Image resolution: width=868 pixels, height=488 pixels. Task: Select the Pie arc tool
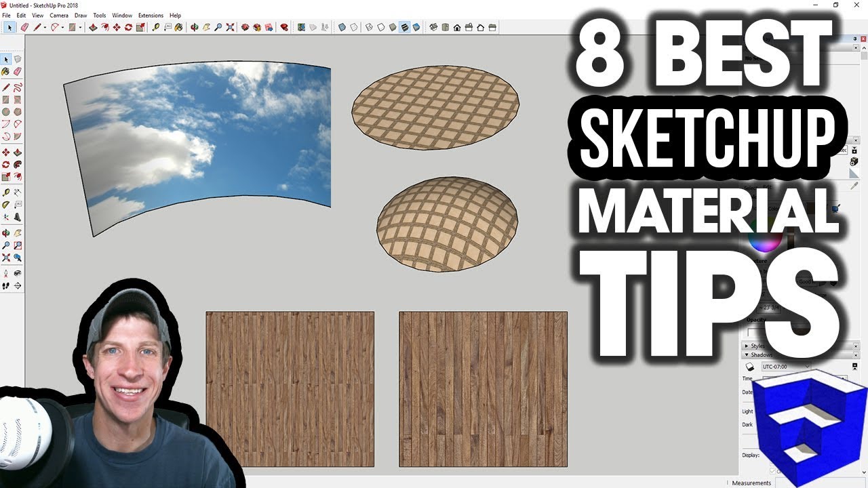[x=18, y=136]
